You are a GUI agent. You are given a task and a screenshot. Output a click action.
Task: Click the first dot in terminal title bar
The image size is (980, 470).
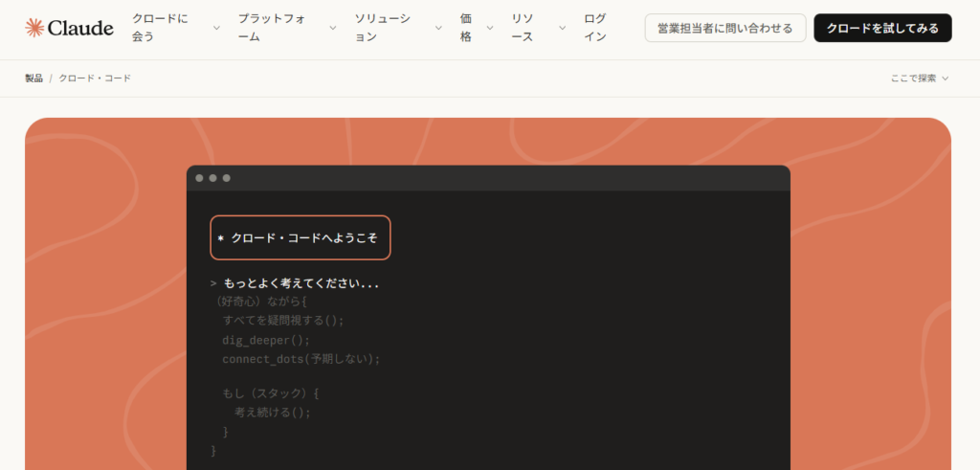pyautogui.click(x=199, y=178)
